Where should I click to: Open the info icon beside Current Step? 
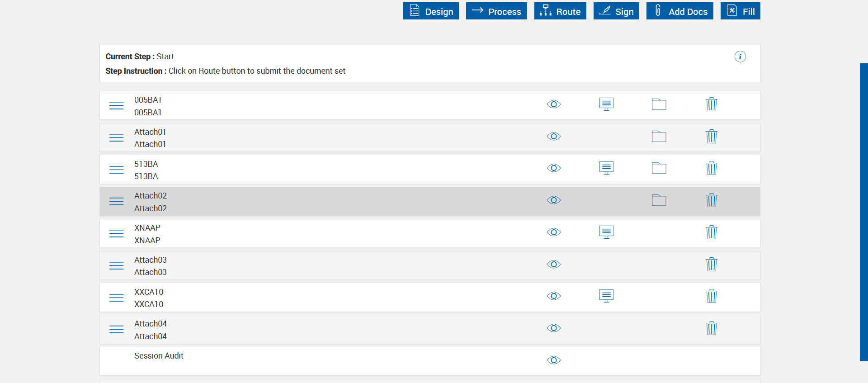[x=740, y=57]
